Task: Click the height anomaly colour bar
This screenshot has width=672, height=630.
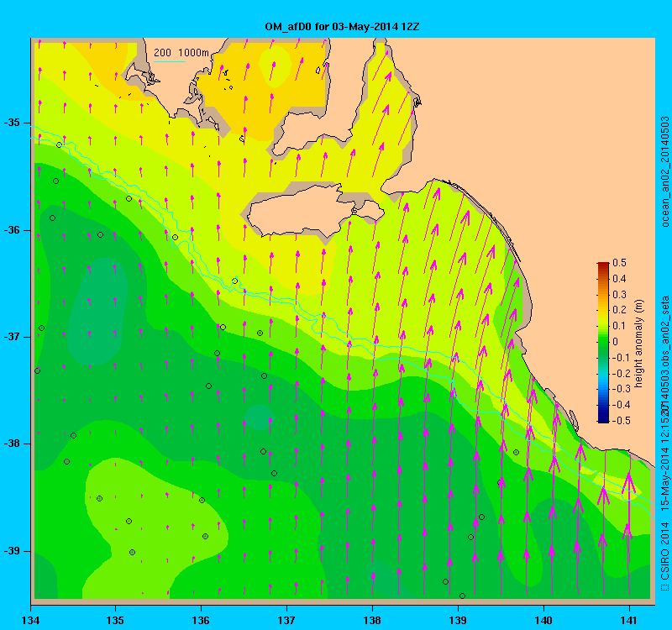Action: tap(603, 342)
